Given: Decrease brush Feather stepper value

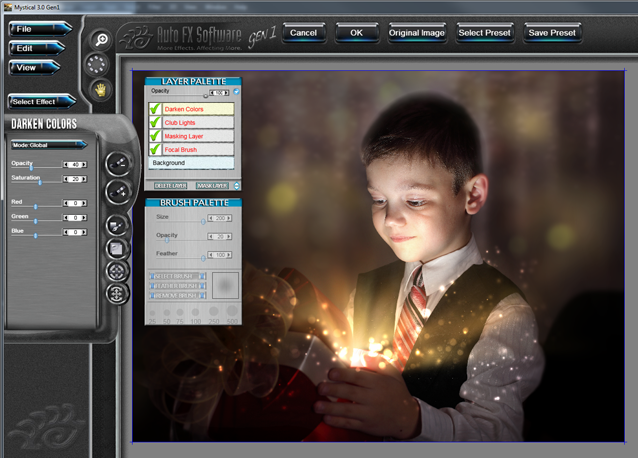Looking at the screenshot, I should click(210, 255).
